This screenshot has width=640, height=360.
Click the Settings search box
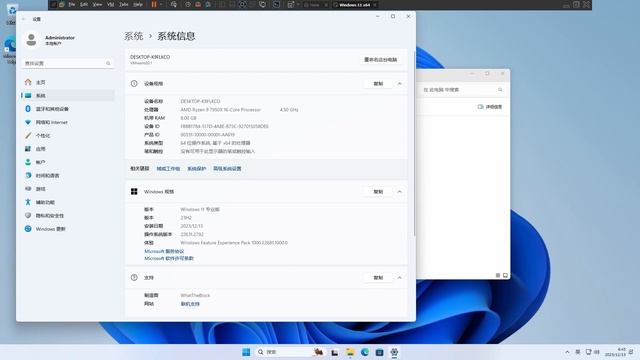(x=67, y=63)
